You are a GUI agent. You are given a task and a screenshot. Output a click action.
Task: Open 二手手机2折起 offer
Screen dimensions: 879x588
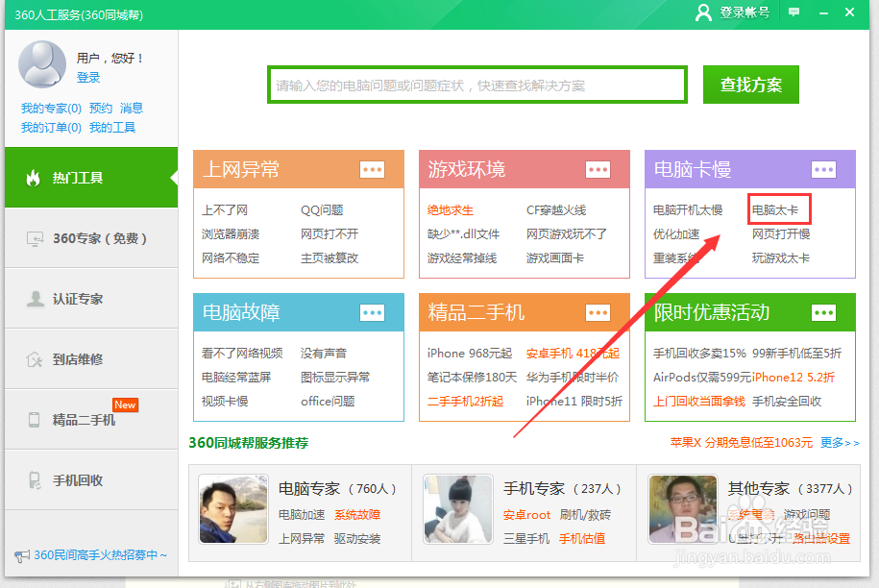coord(465,402)
